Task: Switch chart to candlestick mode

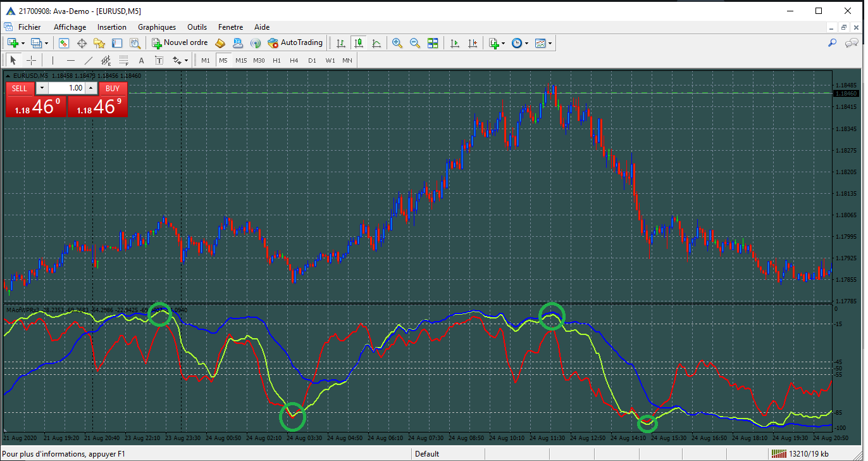Action: coord(359,43)
